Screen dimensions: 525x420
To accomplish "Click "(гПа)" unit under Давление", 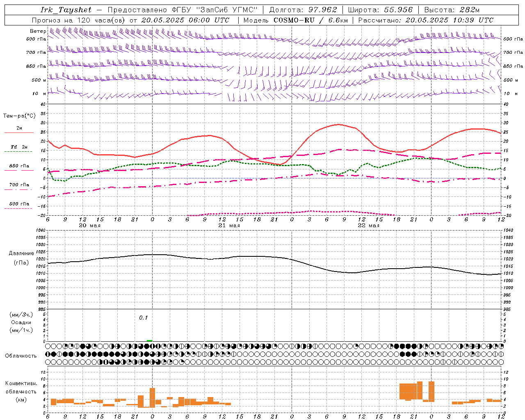I will (x=21, y=263).
